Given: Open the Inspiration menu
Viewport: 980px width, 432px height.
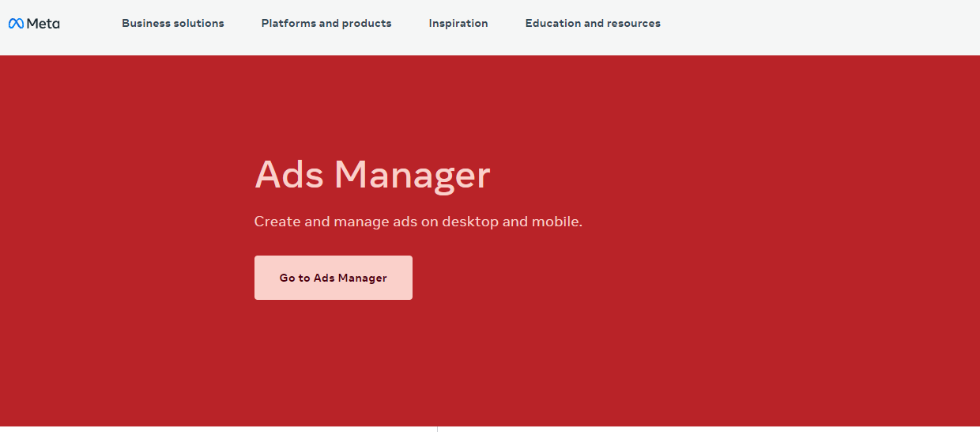Looking at the screenshot, I should (x=458, y=24).
